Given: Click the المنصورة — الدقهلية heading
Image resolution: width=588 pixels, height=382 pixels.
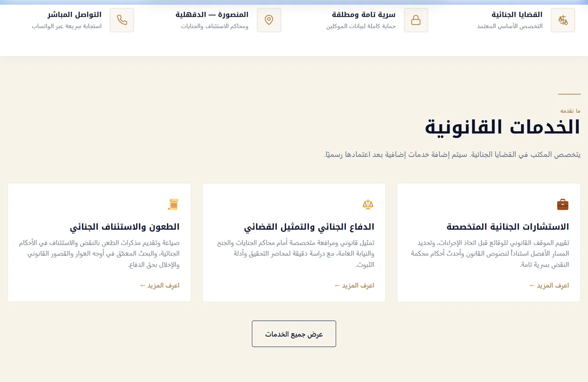Looking at the screenshot, I should pyautogui.click(x=212, y=15).
